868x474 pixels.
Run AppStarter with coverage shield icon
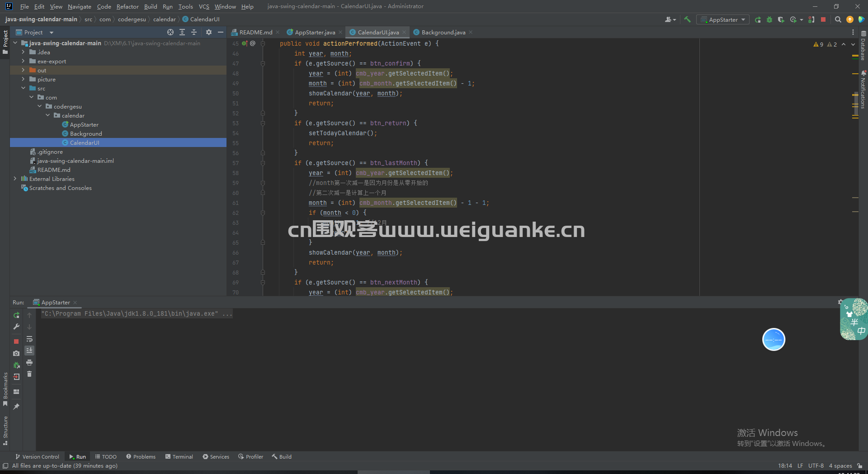tap(781, 19)
